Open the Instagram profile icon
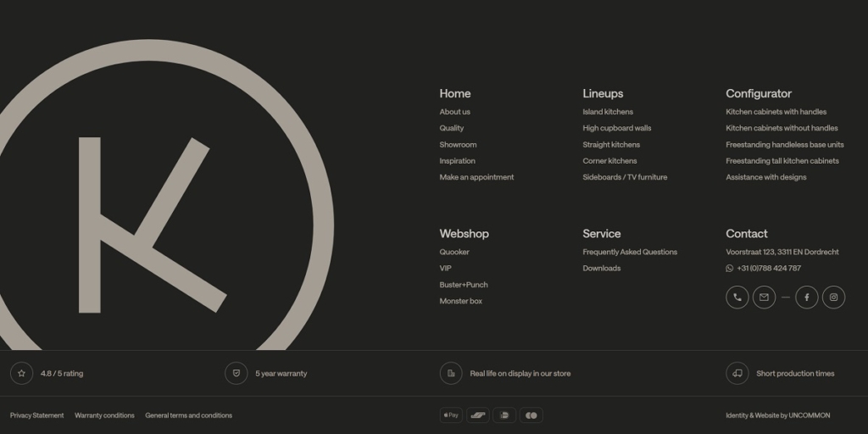 (x=833, y=298)
